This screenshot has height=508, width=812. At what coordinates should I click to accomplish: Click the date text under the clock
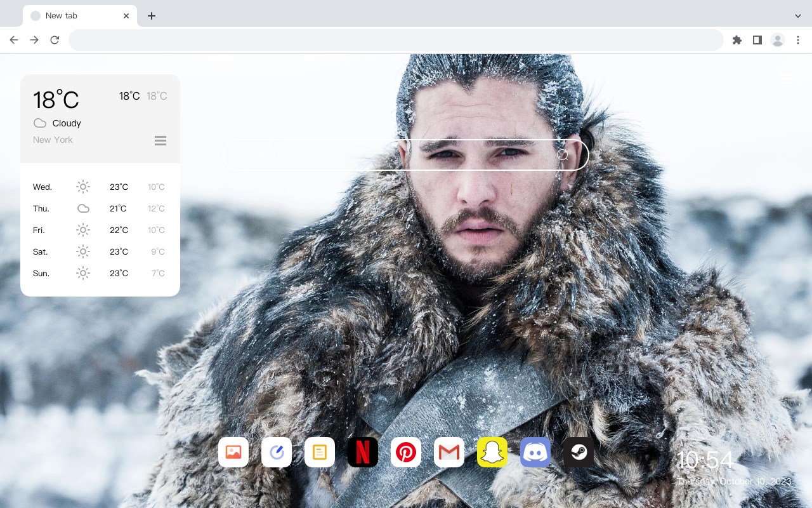[x=735, y=481]
